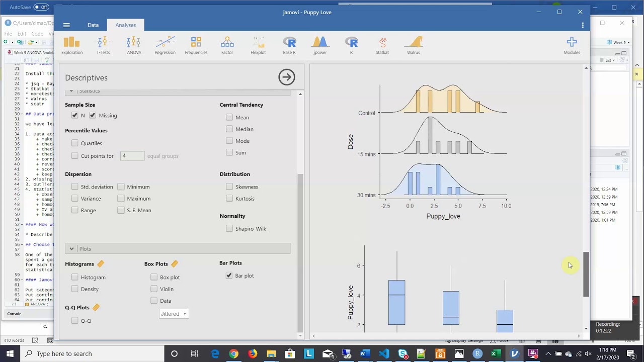Switch to the Data tab
The image size is (644, 362).
click(x=93, y=25)
